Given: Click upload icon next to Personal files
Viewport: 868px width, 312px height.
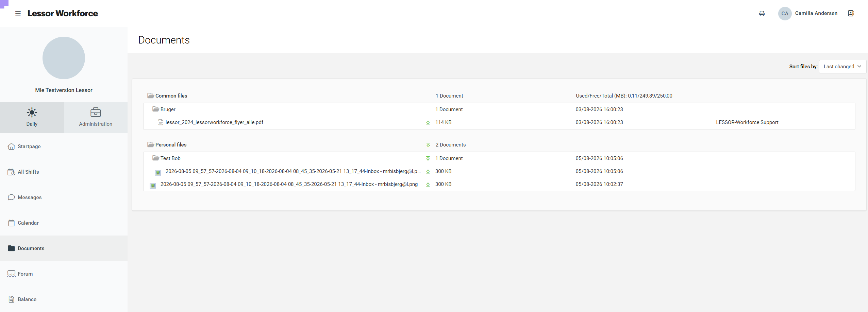Looking at the screenshot, I should (x=428, y=145).
